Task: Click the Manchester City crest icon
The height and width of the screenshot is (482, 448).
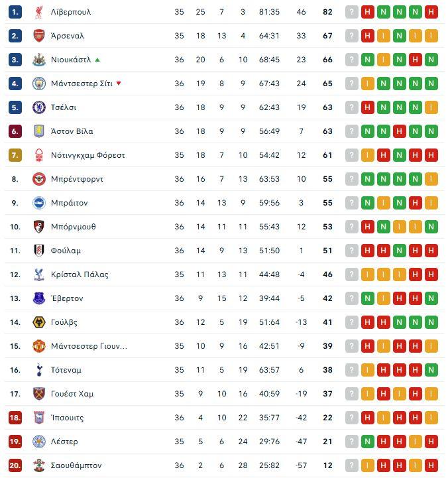Action: pyautogui.click(x=39, y=84)
